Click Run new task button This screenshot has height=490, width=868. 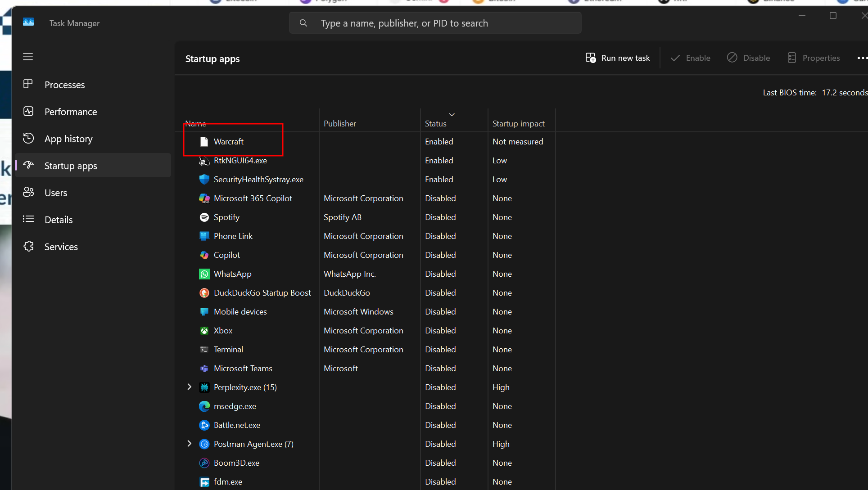pos(618,58)
